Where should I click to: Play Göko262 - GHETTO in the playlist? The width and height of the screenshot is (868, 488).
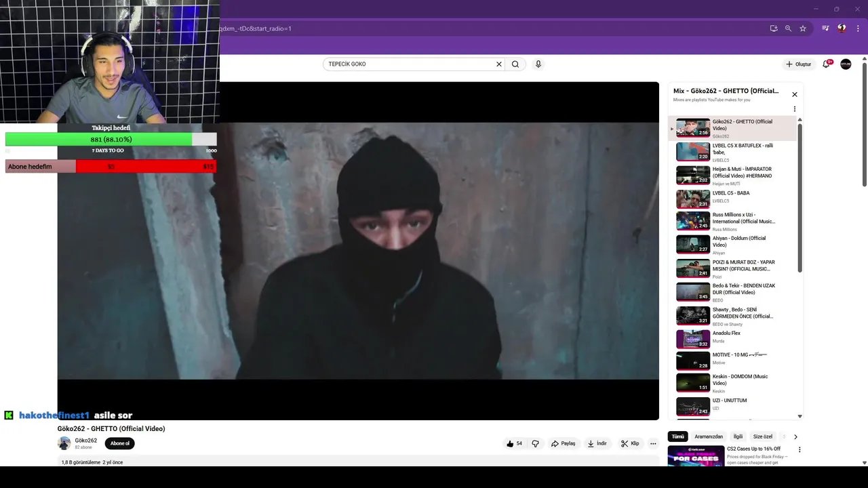click(732, 128)
